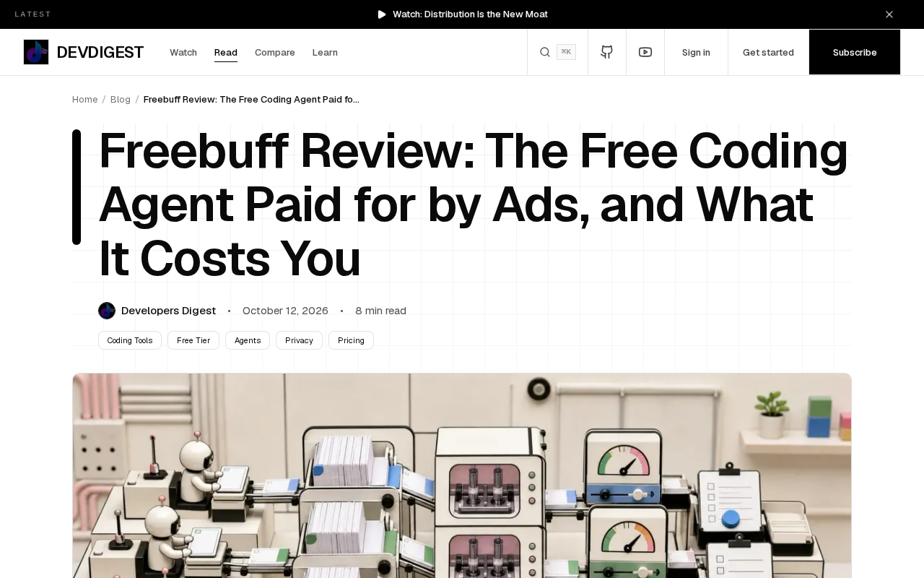Viewport: 924px width, 578px height.
Task: Click the Sign in link
Action: point(696,52)
